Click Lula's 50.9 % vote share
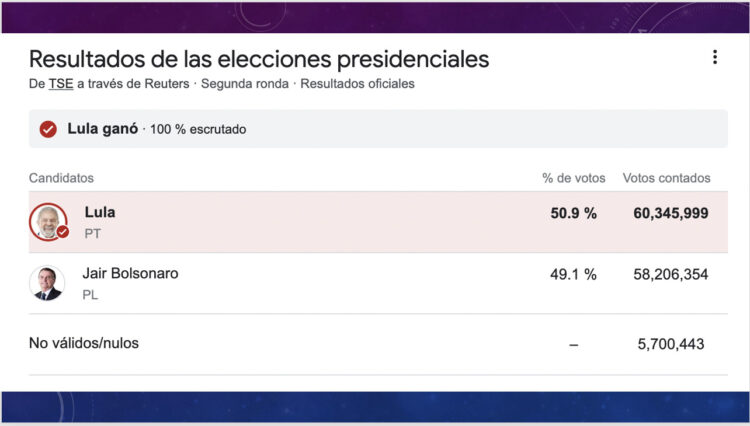This screenshot has width=750, height=426. (x=573, y=213)
